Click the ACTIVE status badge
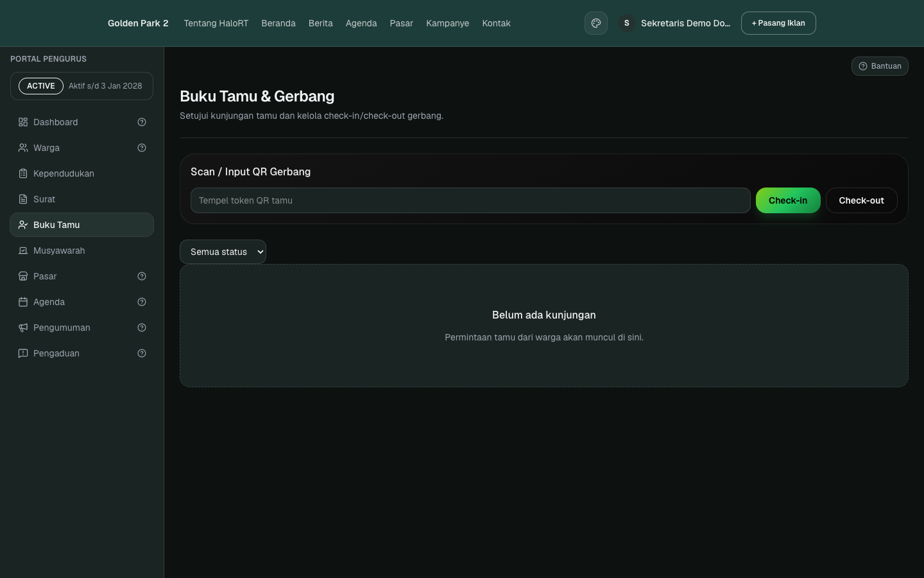This screenshot has height=578, width=924. pyautogui.click(x=41, y=86)
